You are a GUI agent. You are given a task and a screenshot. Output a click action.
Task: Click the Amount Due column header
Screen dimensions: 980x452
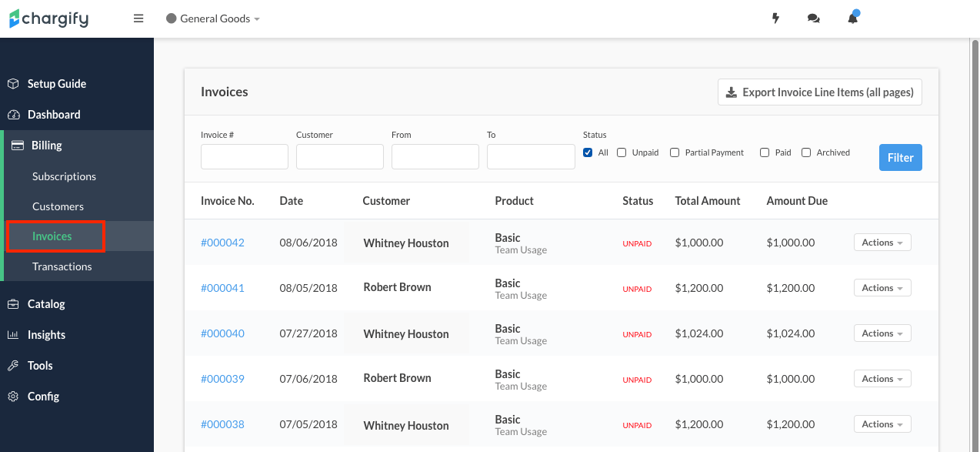coord(797,201)
